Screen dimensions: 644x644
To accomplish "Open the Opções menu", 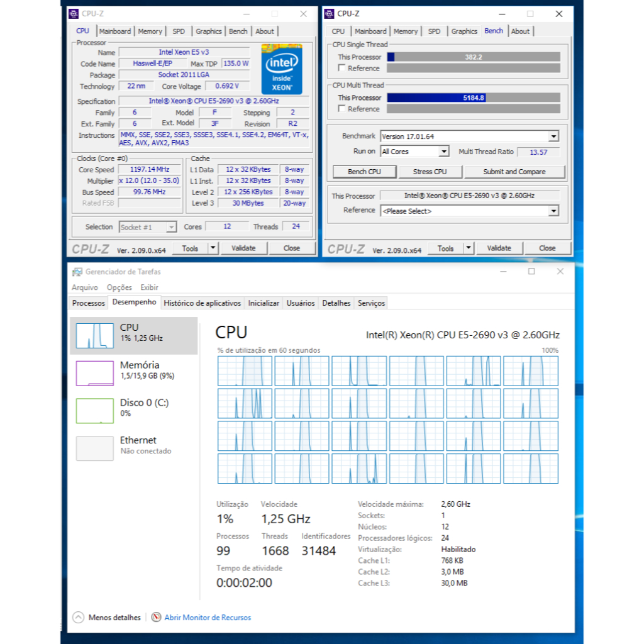I will (119, 287).
